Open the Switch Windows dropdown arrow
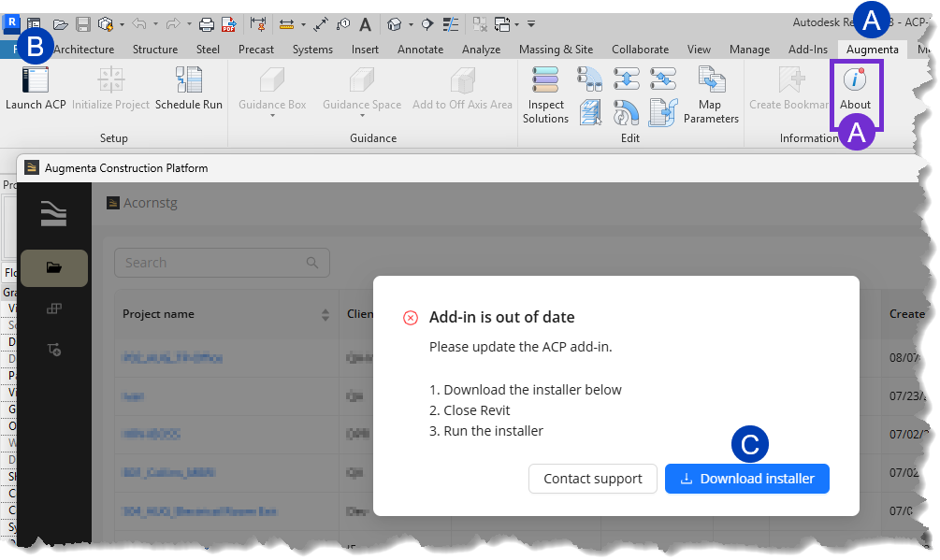 (516, 24)
